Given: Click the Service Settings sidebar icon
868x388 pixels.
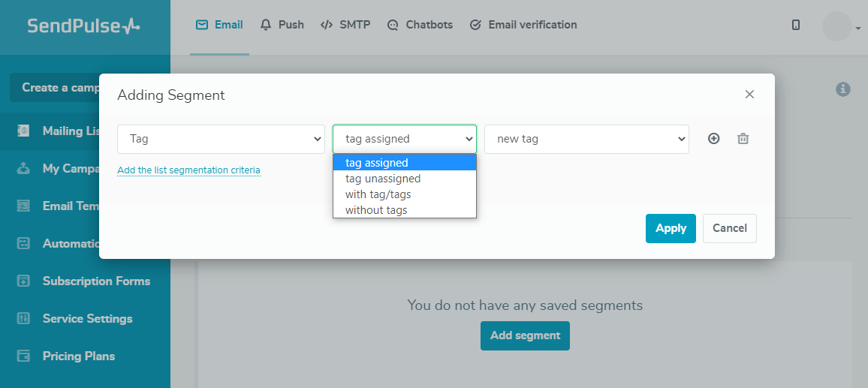Looking at the screenshot, I should click(23, 318).
